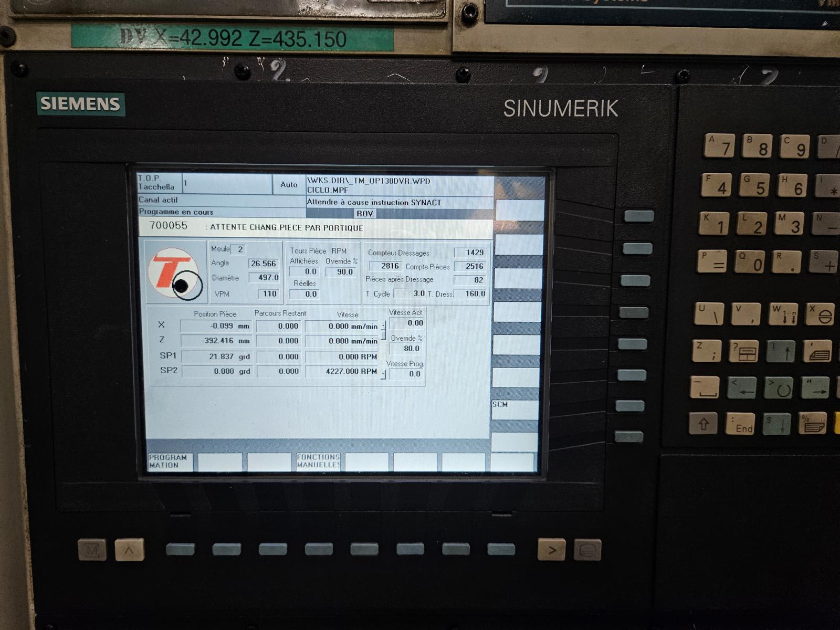840x630 pixels.
Task: Select the PROGRAM MATION softkey
Action: pyautogui.click(x=169, y=461)
